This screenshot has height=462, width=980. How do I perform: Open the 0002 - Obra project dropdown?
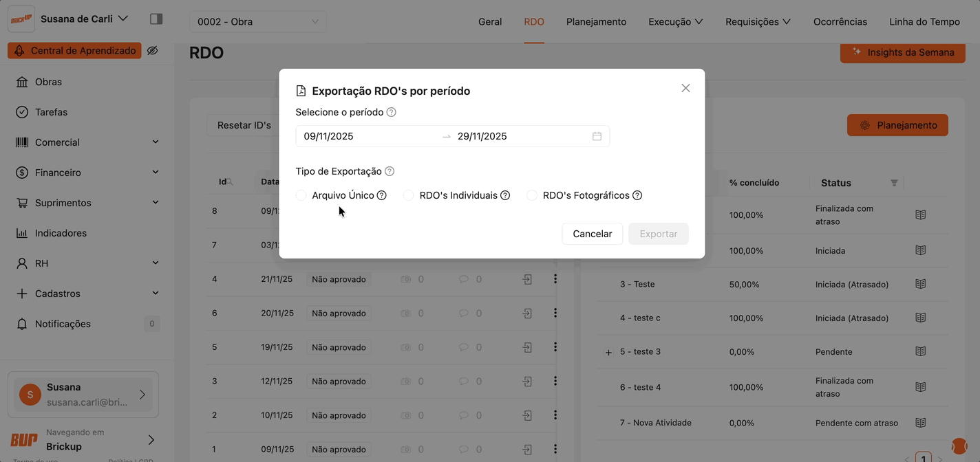pos(257,21)
